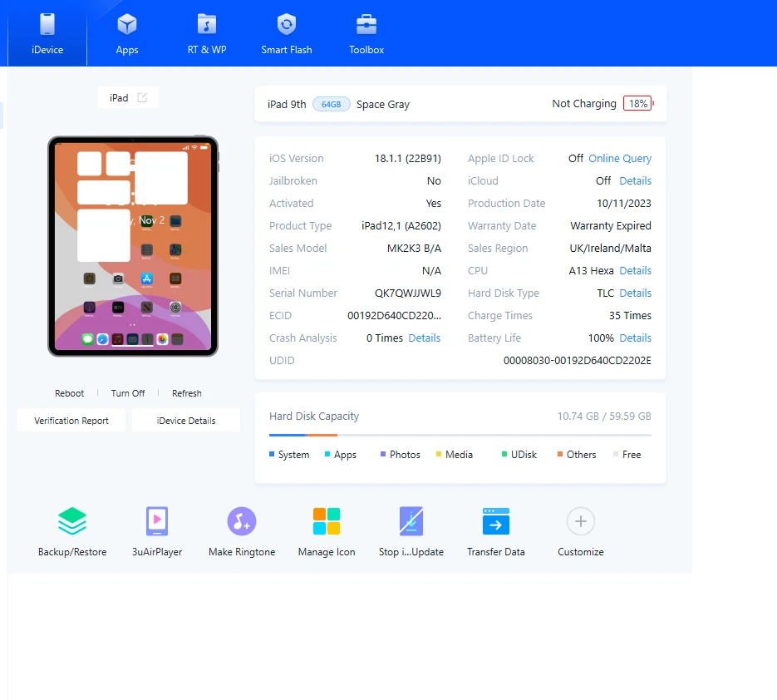Viewport: 777px width, 700px height.
Task: Click the UDisk legend green swatch
Action: tap(504, 454)
